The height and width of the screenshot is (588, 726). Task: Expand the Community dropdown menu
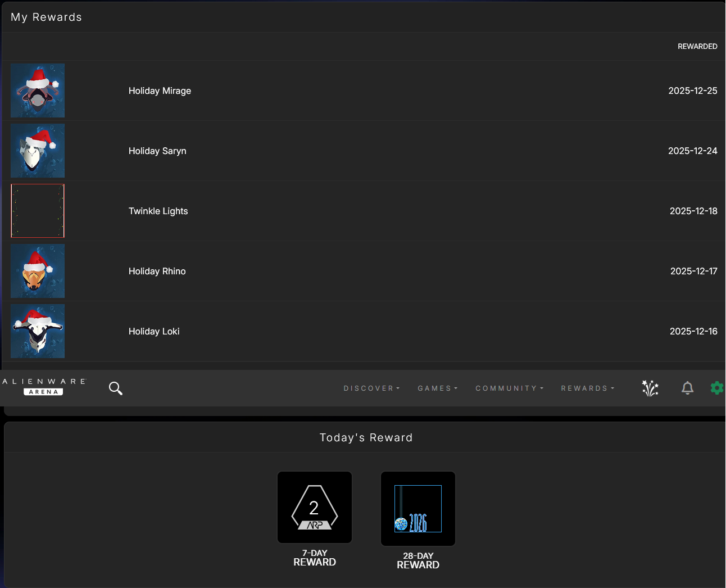click(x=509, y=388)
